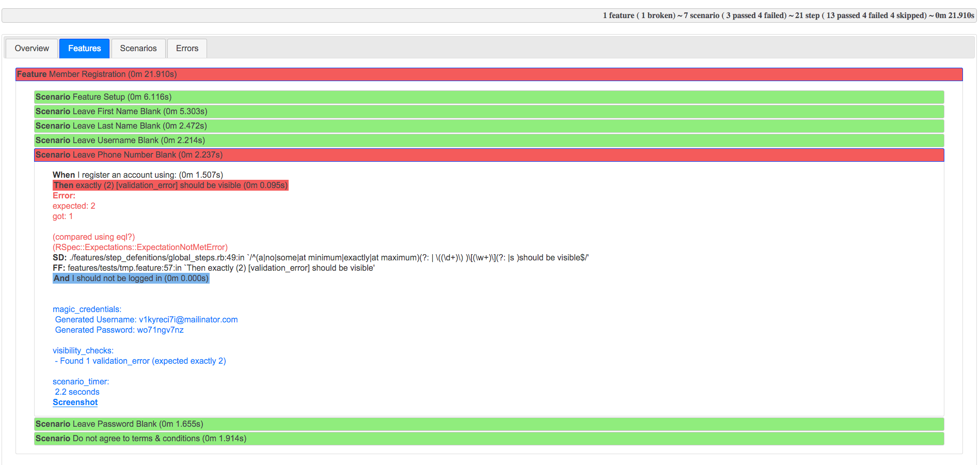Screen dimensions: 980x465
Task: Click the failed Then exactly (2) validation_error step
Action: click(x=170, y=185)
